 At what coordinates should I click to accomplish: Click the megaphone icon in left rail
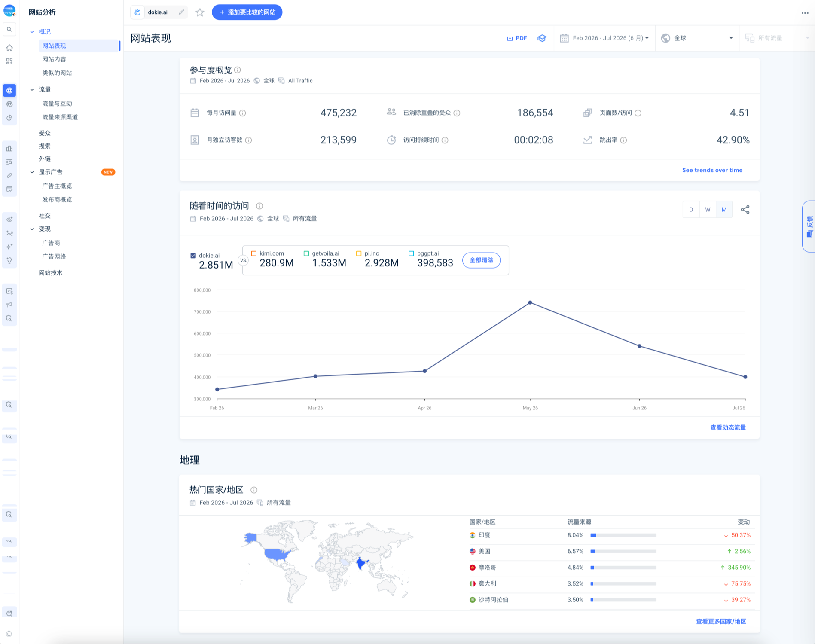(9, 305)
